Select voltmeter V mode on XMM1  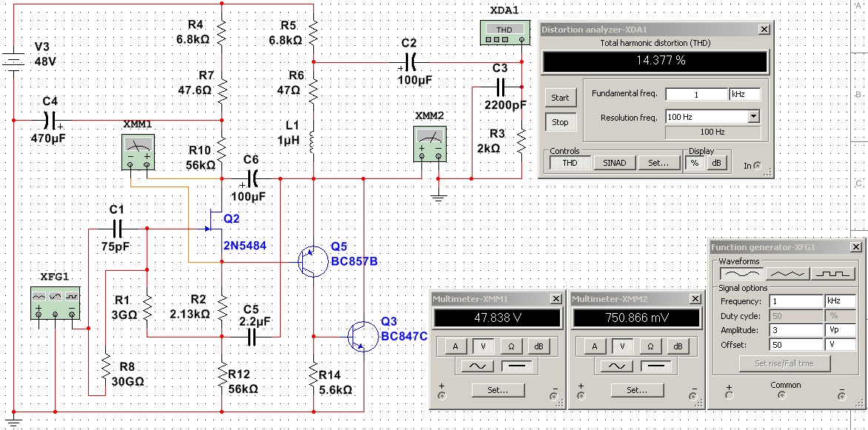[x=484, y=346]
